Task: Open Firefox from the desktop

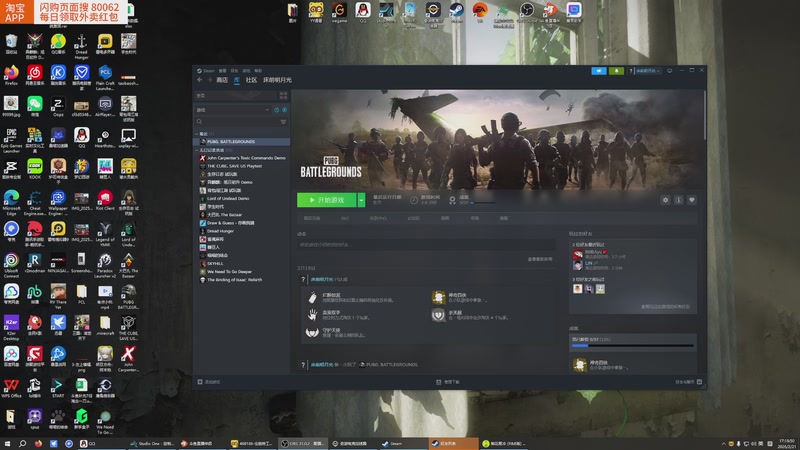Action: [x=11, y=74]
